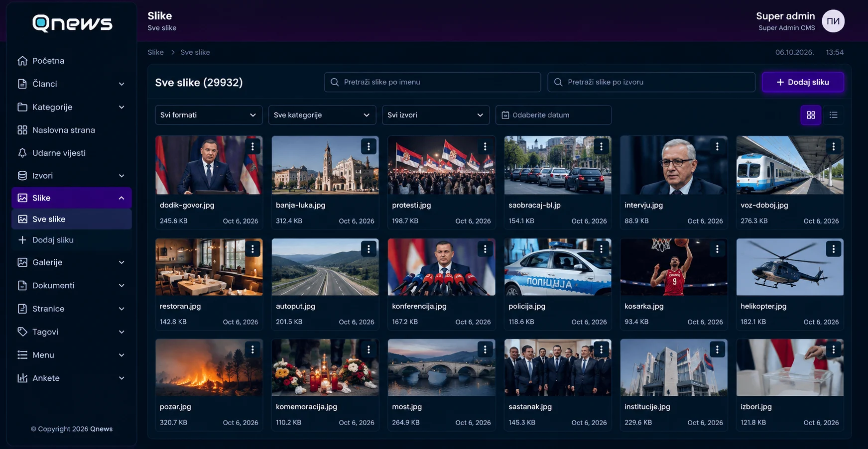
Task: Expand the Galerije sidebar section
Action: [x=72, y=262]
